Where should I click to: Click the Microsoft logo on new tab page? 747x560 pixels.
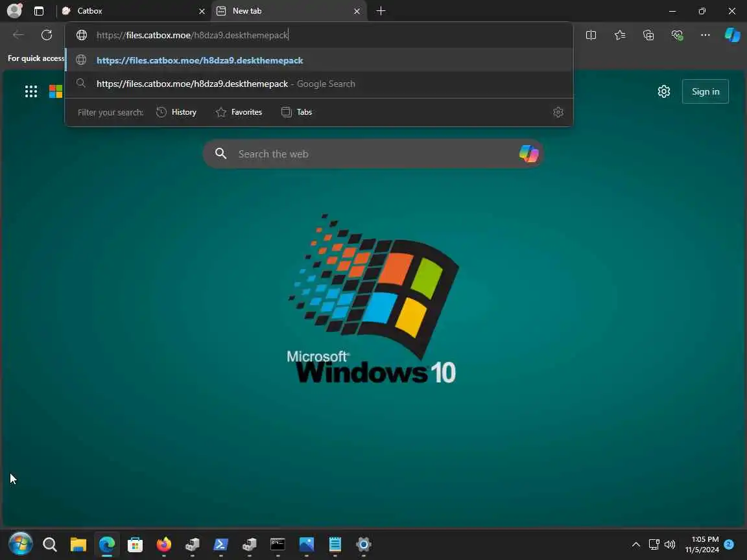[x=56, y=91]
